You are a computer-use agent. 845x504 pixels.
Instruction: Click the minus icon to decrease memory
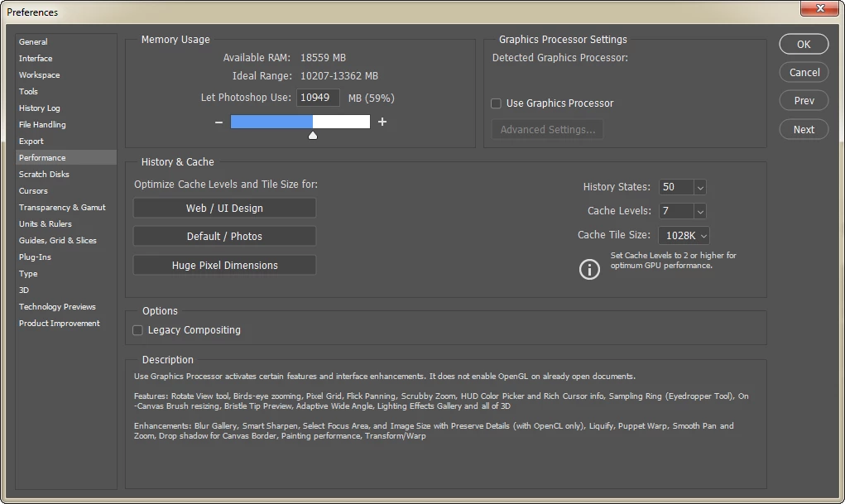[x=218, y=122]
